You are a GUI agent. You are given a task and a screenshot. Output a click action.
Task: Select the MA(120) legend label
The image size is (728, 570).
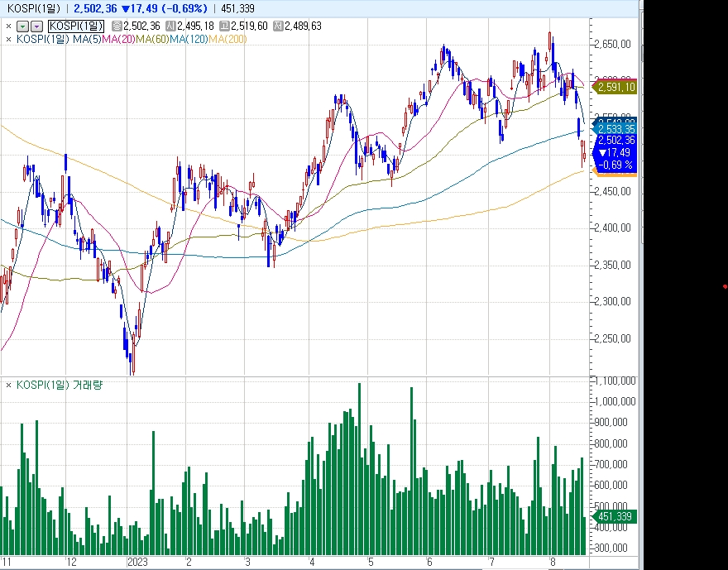point(189,40)
